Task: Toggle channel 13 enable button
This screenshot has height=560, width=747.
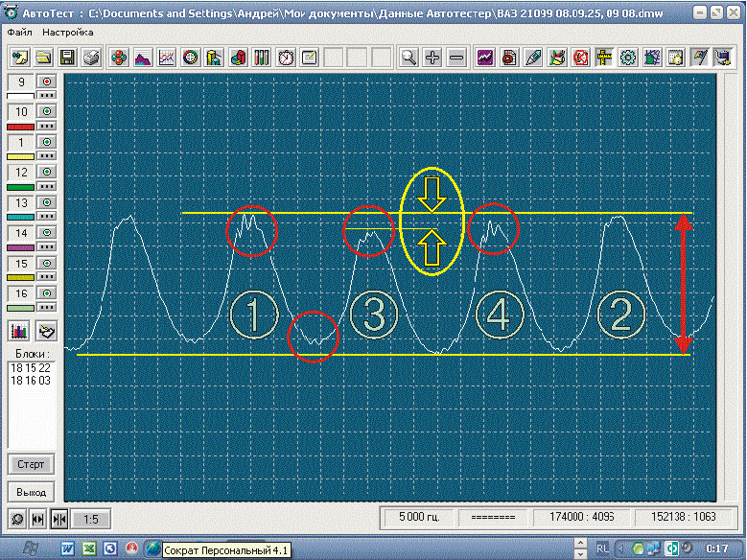Action: click(x=48, y=202)
